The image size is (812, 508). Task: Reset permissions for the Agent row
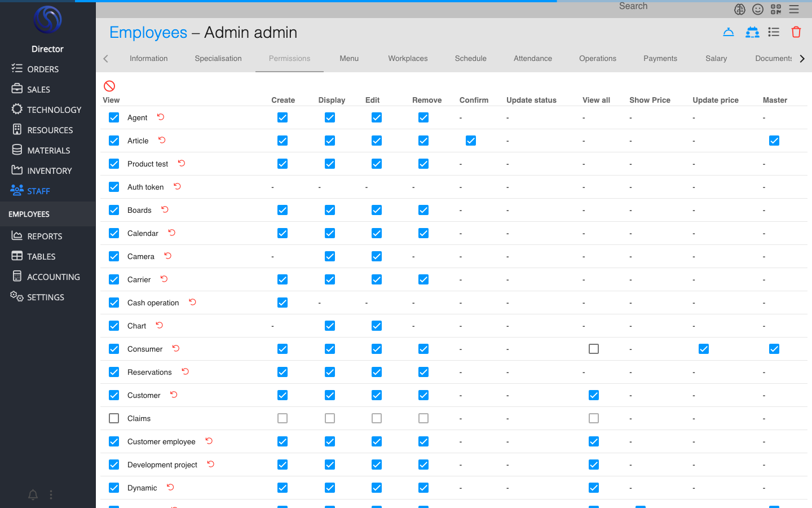pos(161,117)
